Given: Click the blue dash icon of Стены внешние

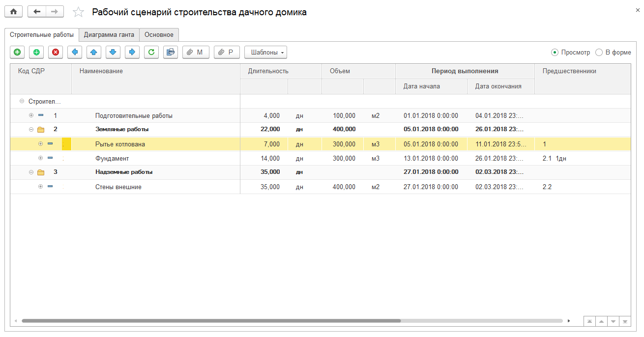Looking at the screenshot, I should tap(50, 187).
